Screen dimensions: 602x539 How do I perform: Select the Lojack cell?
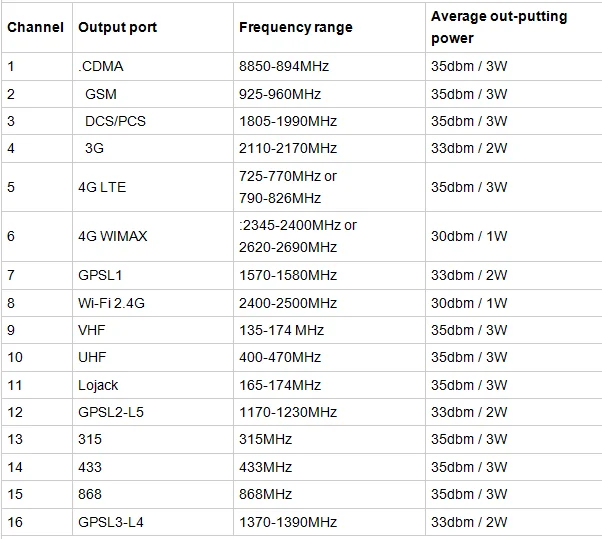[98, 385]
